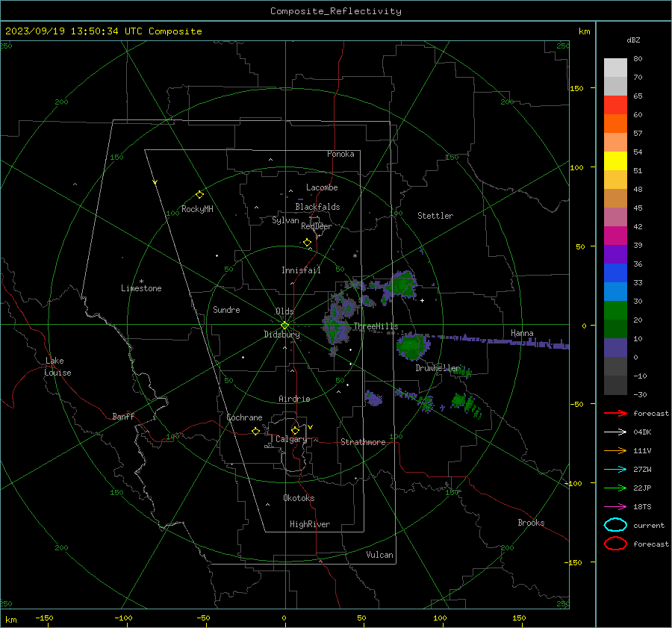
Task: Click the ThreeHills city label
Action: click(x=376, y=326)
